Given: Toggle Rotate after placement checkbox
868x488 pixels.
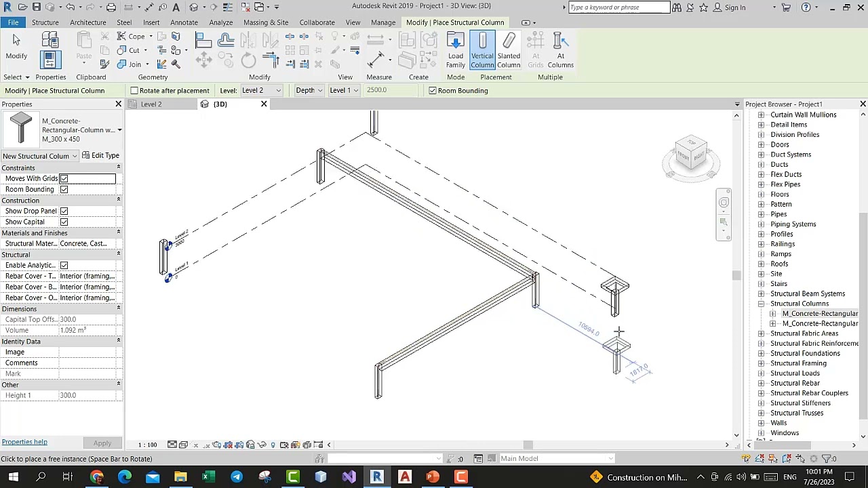Looking at the screenshot, I should tap(134, 91).
